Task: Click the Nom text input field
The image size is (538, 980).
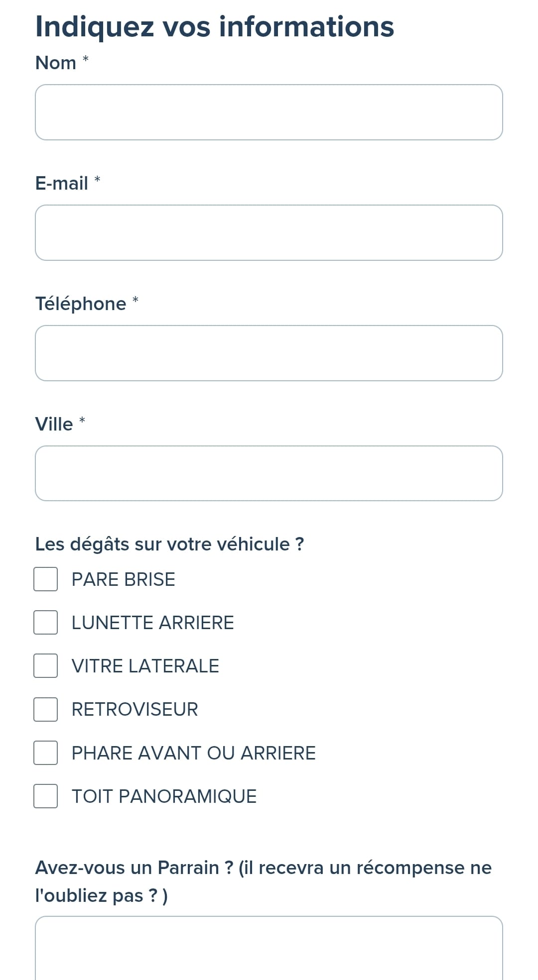Action: 269,112
